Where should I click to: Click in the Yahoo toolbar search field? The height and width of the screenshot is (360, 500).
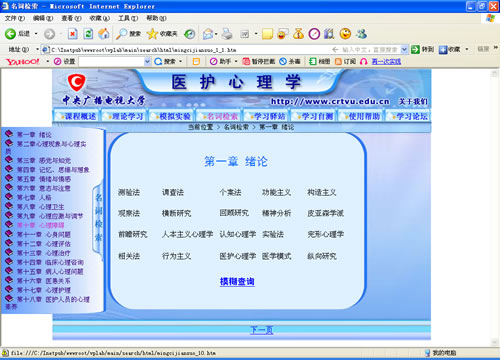coord(111,61)
